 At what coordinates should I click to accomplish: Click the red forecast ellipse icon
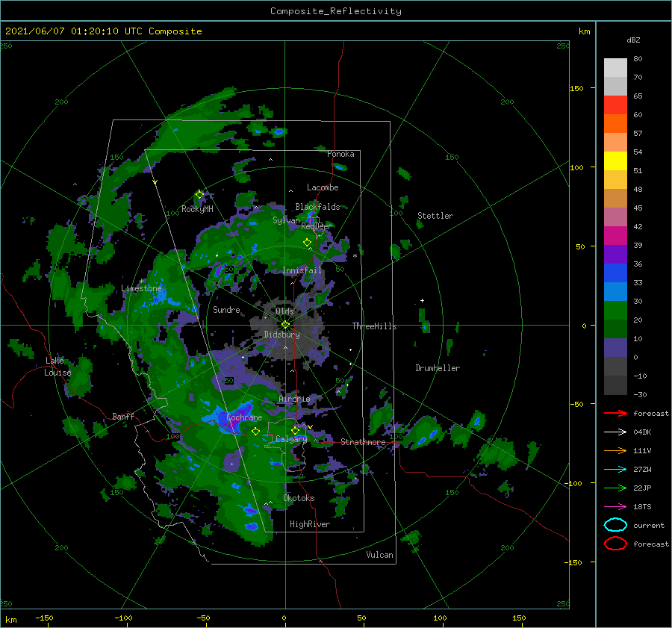(615, 544)
